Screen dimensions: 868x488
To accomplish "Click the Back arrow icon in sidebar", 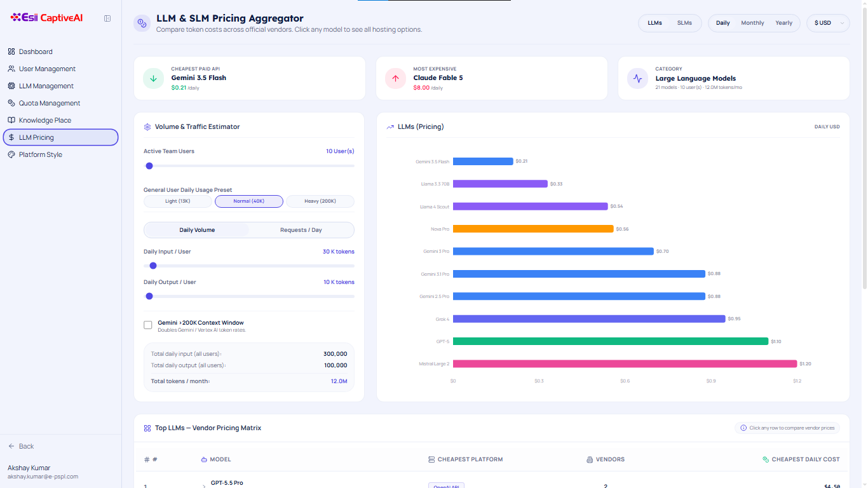I will point(11,446).
